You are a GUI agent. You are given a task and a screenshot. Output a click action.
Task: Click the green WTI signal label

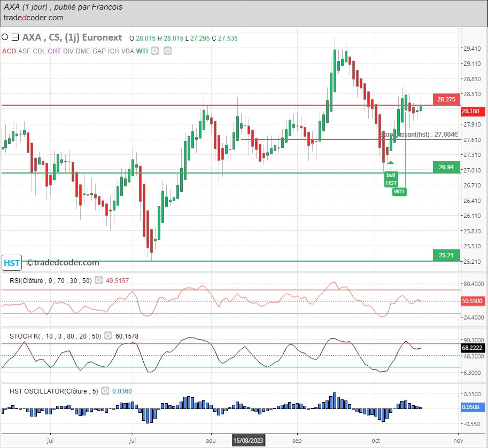point(399,191)
